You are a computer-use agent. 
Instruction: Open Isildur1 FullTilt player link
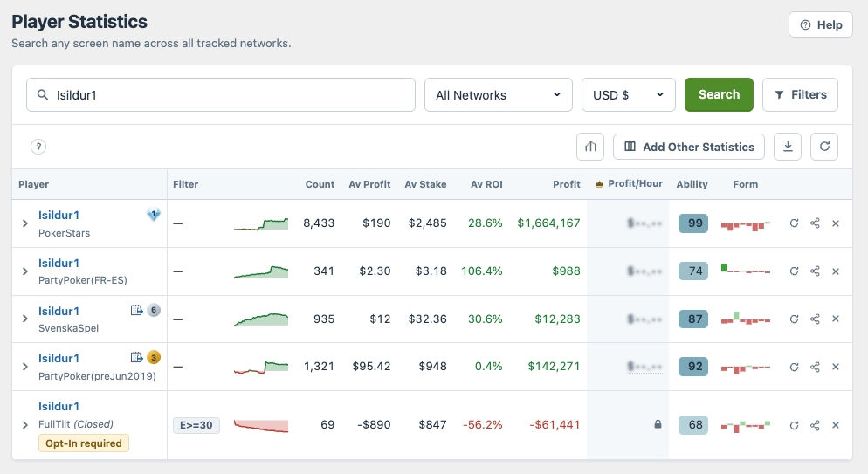[x=59, y=407]
